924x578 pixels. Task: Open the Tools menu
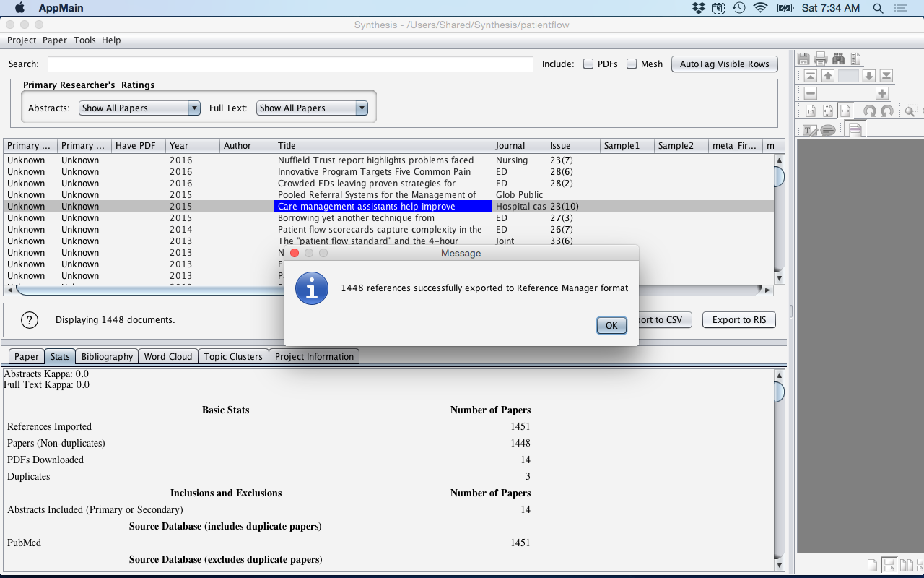(x=84, y=40)
